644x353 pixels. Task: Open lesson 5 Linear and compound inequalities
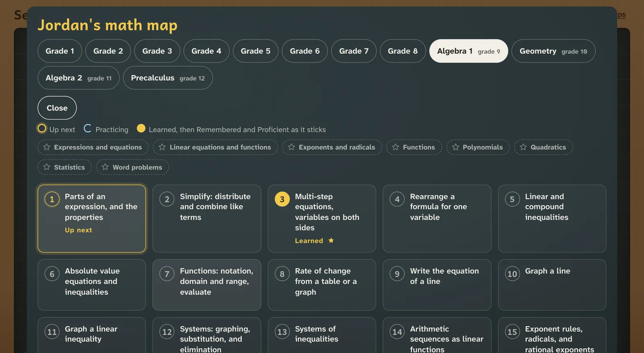tap(552, 219)
